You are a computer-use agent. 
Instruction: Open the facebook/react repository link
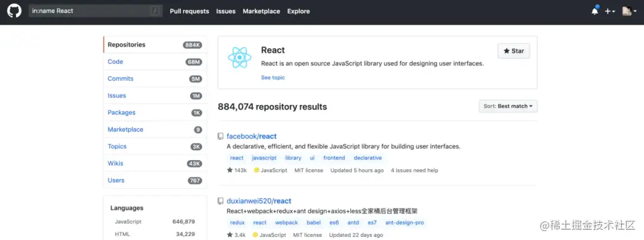point(252,136)
